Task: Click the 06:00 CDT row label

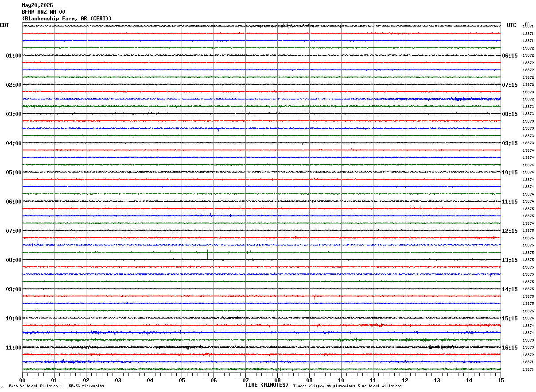Action: coord(14,202)
